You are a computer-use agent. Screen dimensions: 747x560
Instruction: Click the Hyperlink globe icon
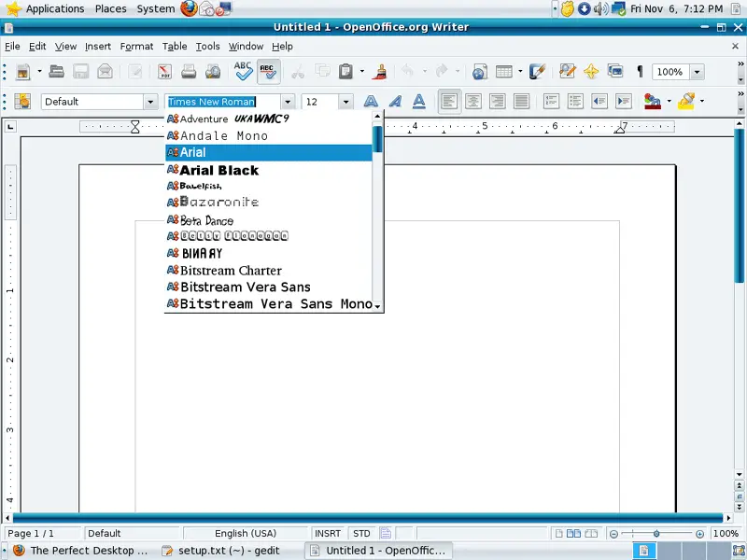point(479,72)
